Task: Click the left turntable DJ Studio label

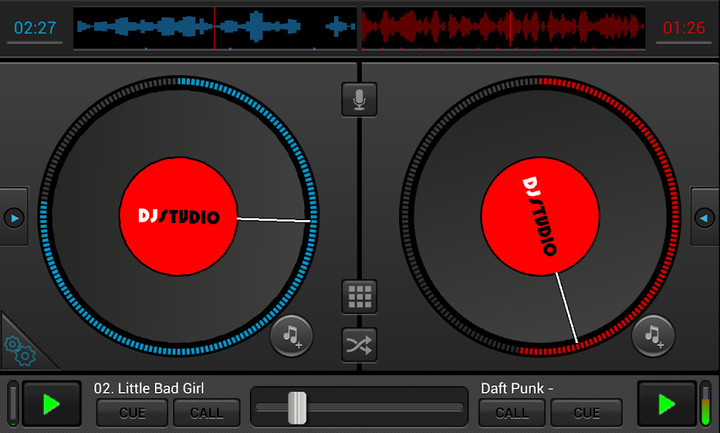Action: 179,216
